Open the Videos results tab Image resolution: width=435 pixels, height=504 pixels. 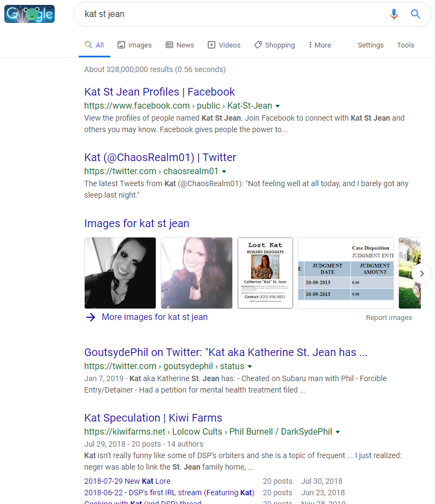[x=224, y=45]
